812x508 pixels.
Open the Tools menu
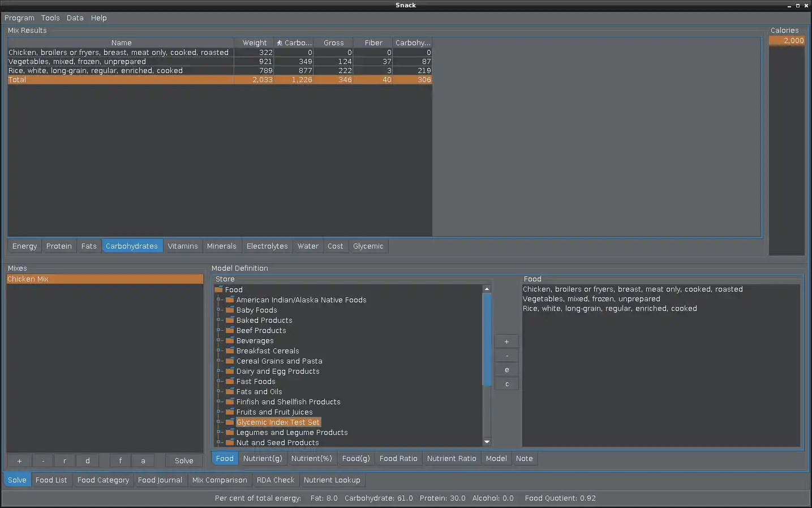50,18
